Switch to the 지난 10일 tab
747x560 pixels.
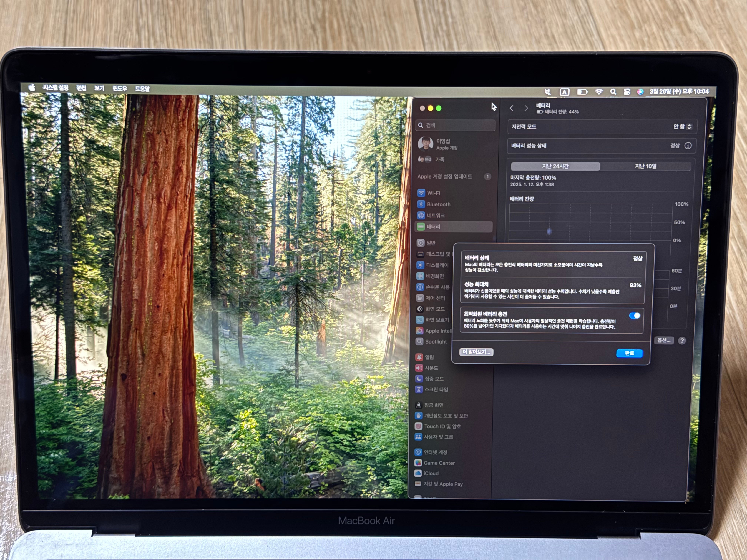(x=645, y=166)
